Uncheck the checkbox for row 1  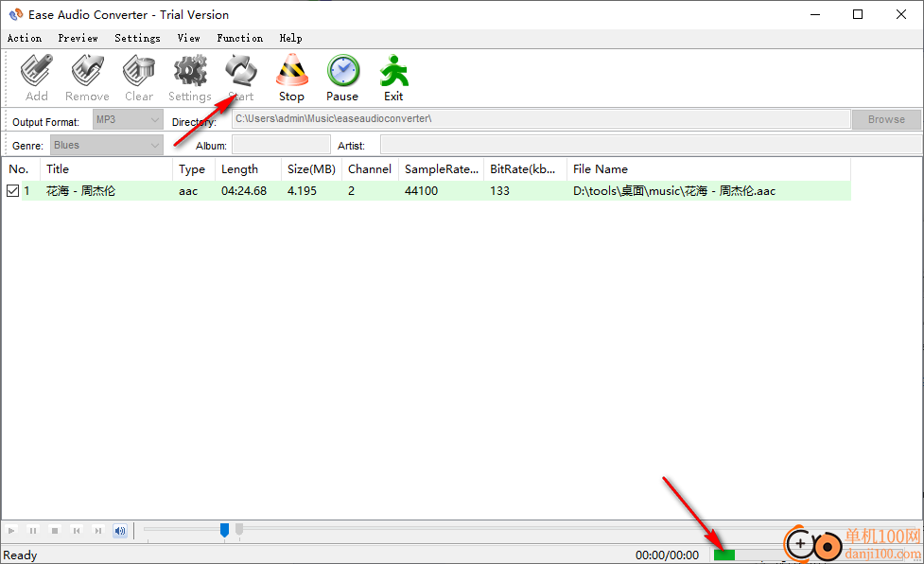point(13,190)
